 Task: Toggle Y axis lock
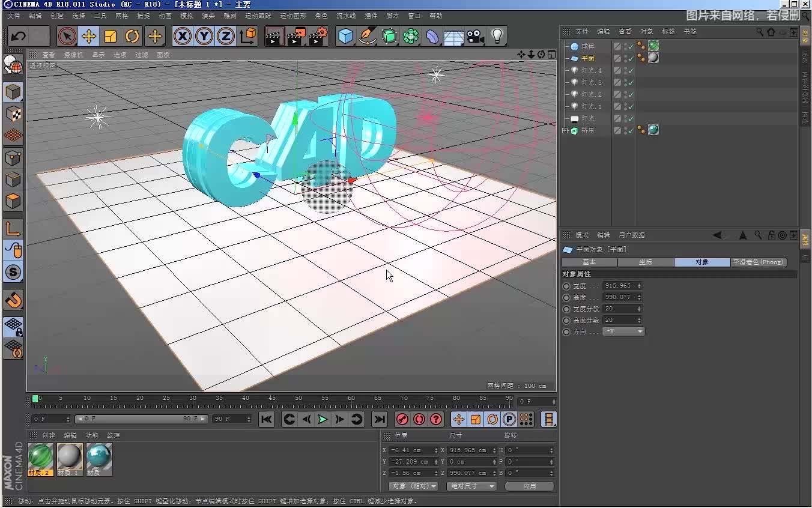pyautogui.click(x=204, y=37)
